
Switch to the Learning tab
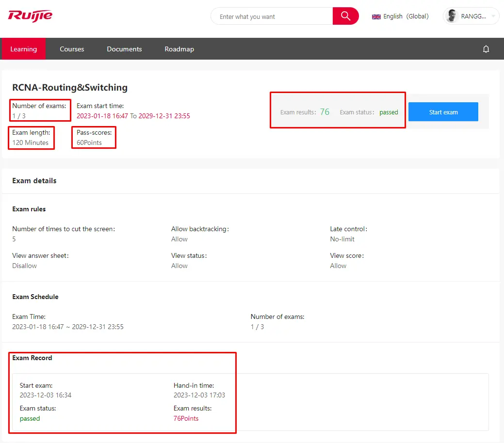tap(24, 49)
